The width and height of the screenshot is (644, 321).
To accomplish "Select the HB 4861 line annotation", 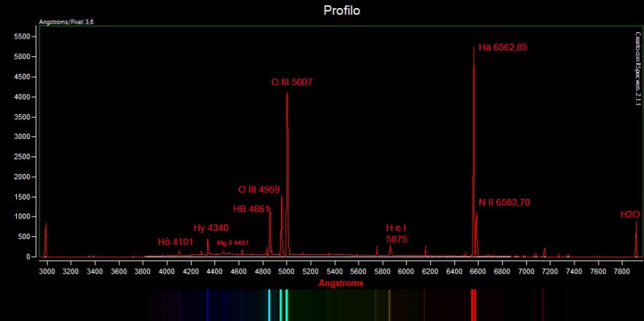I will coord(251,208).
